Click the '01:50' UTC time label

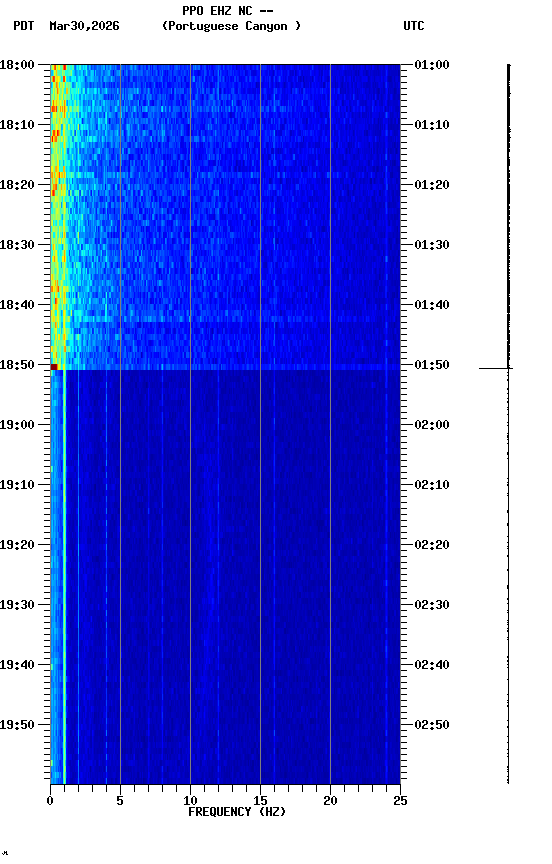(432, 365)
